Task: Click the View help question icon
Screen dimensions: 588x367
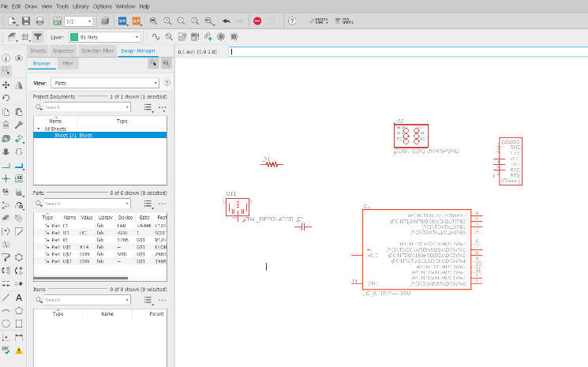Action: (x=167, y=83)
